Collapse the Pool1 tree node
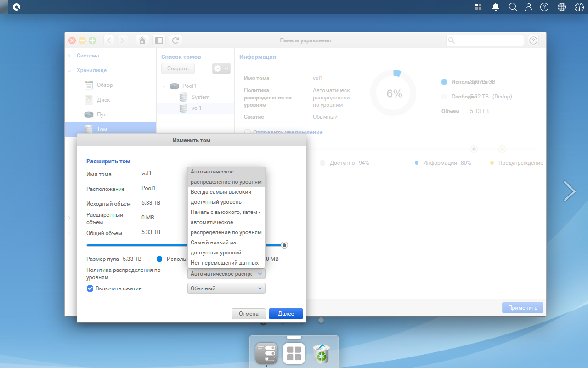 [164, 86]
